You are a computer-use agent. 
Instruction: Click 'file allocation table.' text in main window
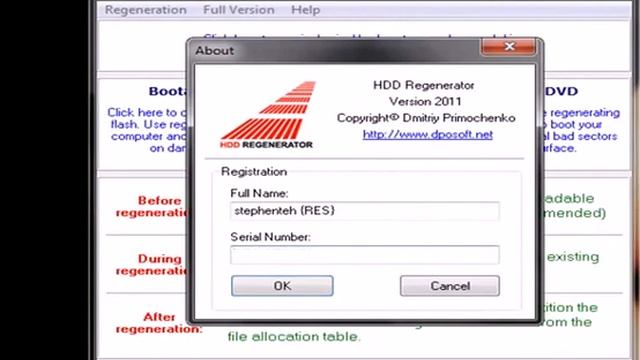[x=294, y=337]
